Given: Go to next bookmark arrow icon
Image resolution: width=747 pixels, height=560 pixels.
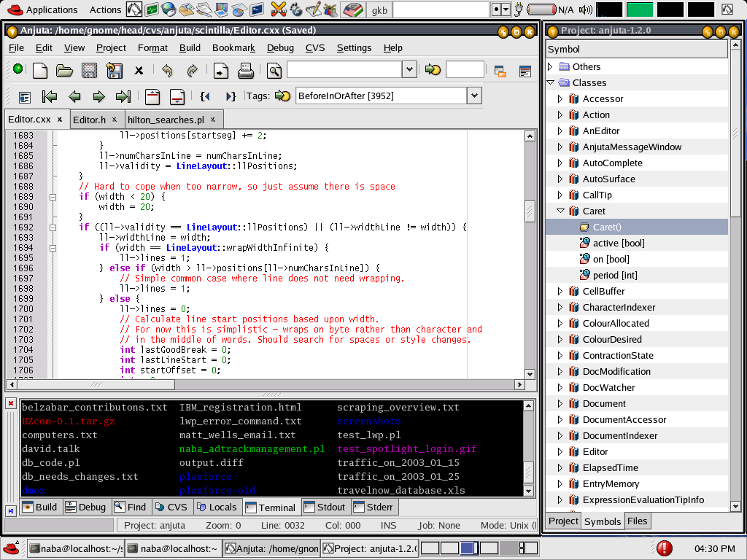Looking at the screenshot, I should coord(98,96).
